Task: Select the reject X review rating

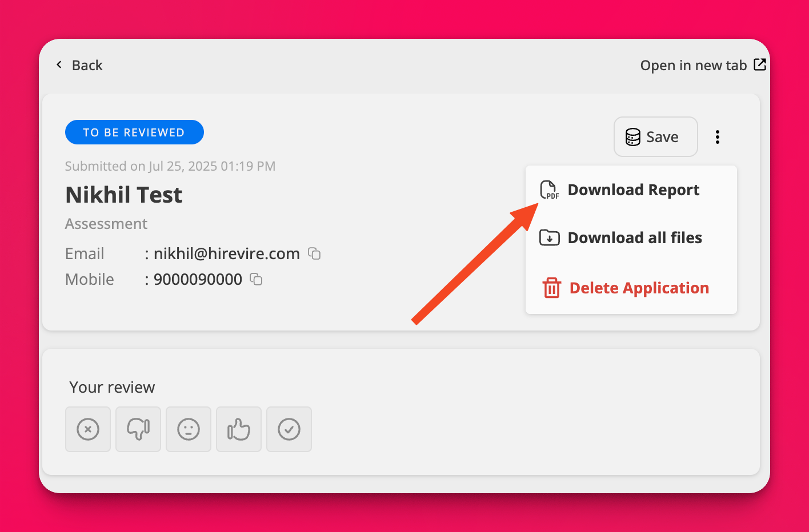Action: pos(88,429)
